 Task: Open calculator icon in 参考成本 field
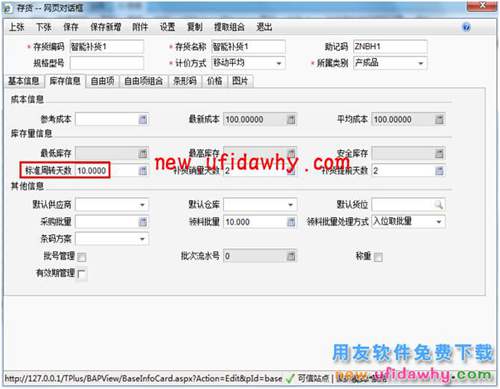(x=143, y=119)
